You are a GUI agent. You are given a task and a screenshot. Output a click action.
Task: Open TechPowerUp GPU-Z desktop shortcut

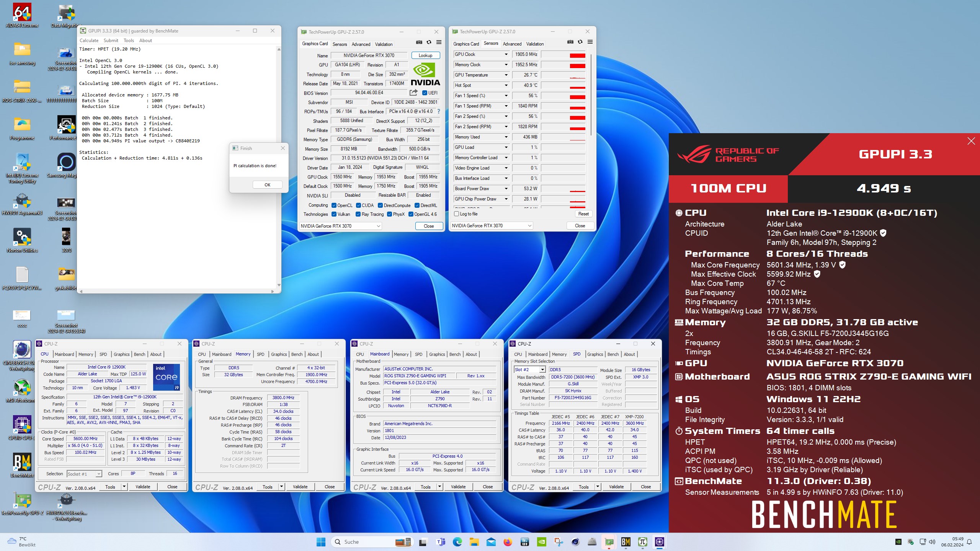(x=22, y=503)
